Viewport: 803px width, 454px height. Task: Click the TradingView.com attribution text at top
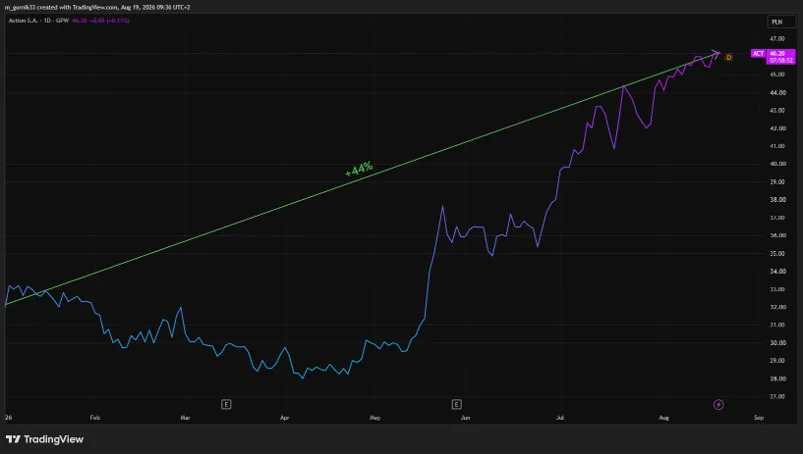coord(95,7)
